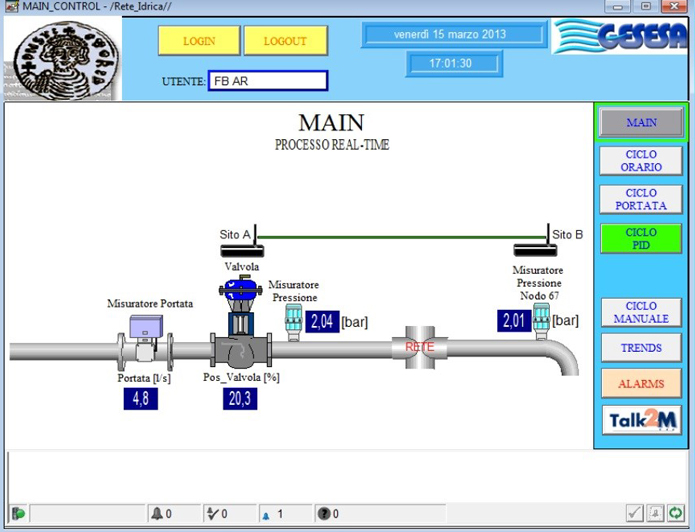Click the pressure sensor beside 2,04 bar

(294, 318)
